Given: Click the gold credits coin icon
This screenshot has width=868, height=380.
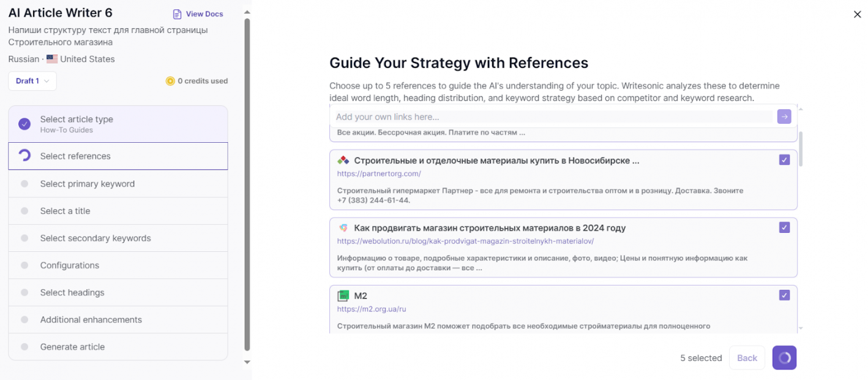Looking at the screenshot, I should 170,81.
